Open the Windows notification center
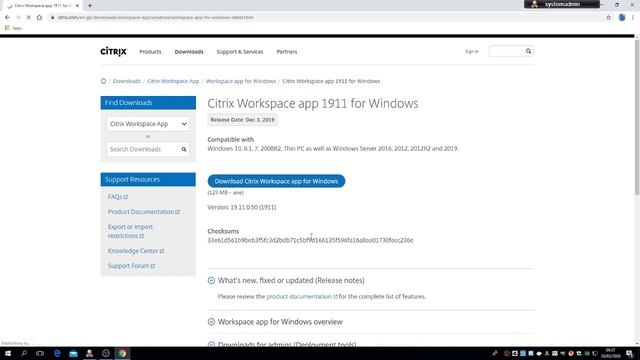Image resolution: width=640 pixels, height=360 pixels. (630, 353)
